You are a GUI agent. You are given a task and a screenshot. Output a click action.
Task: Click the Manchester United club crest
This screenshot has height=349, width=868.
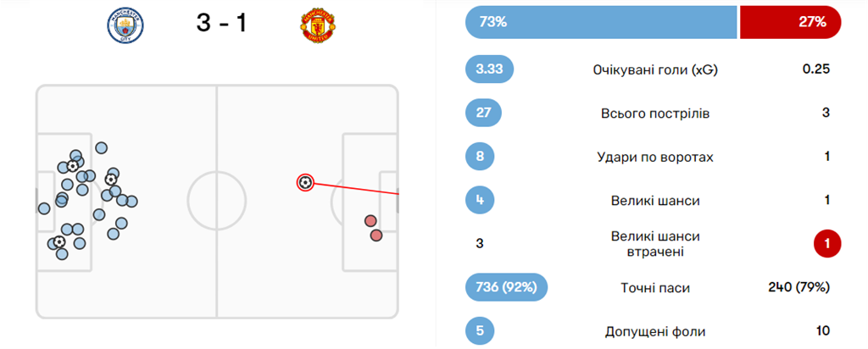pos(316,25)
